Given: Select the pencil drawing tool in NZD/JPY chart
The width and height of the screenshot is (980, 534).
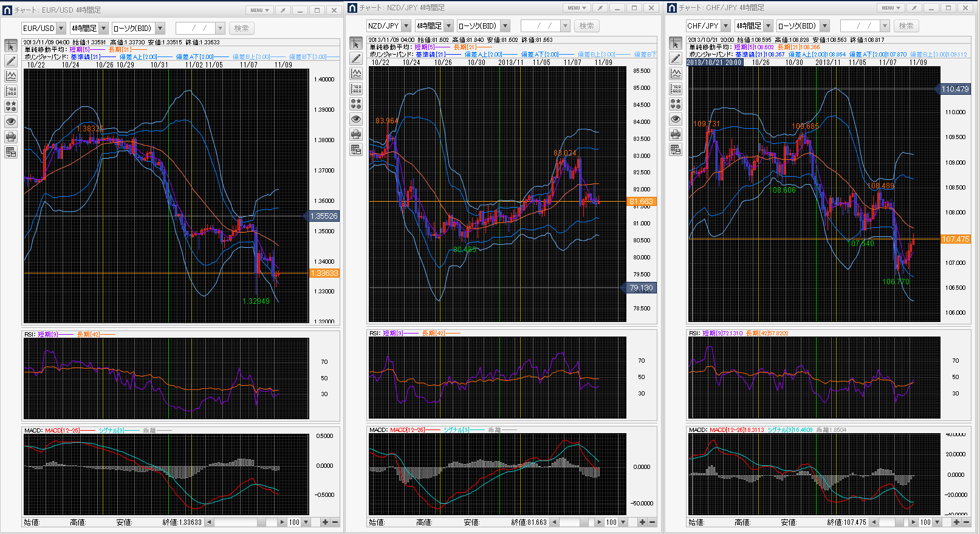Looking at the screenshot, I should coord(356,58).
